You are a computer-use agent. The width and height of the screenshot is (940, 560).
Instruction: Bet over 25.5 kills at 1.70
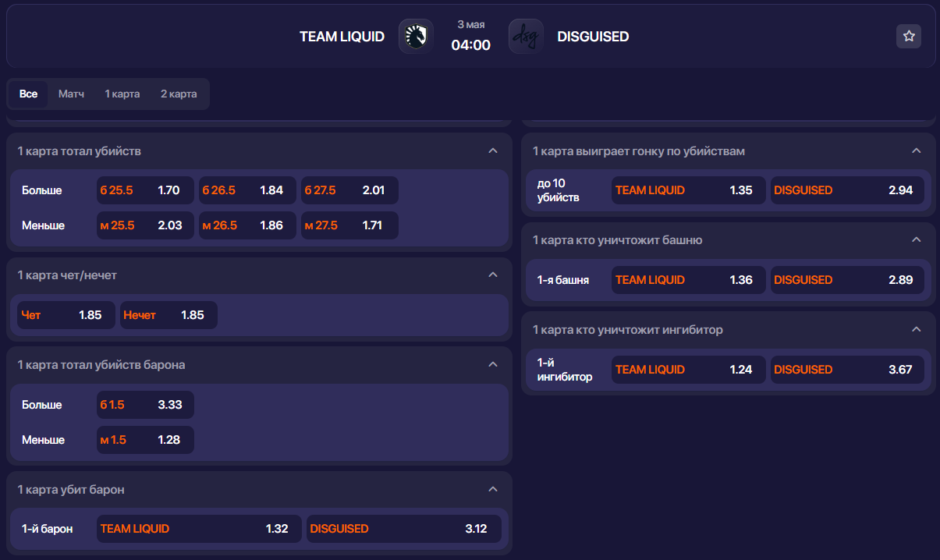(145, 190)
